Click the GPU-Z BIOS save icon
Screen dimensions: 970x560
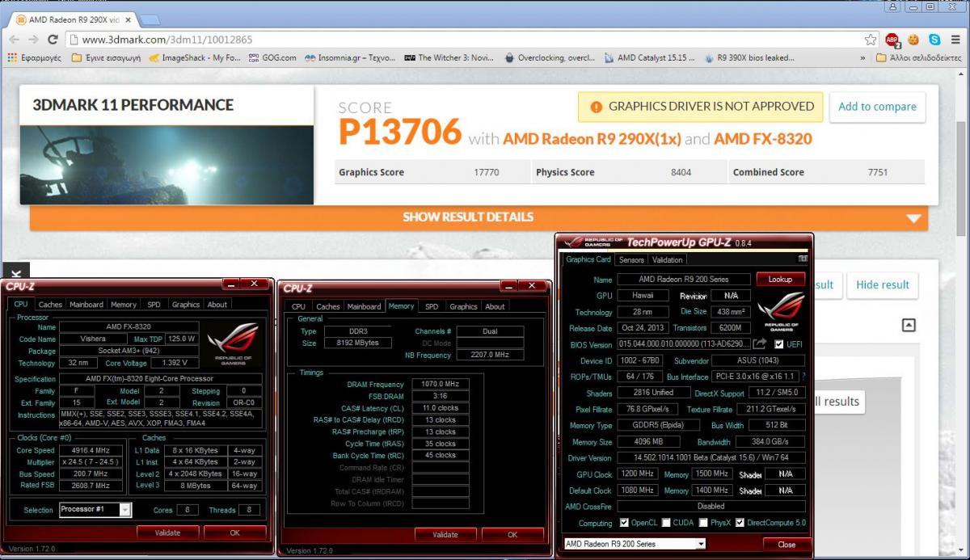pos(760,344)
